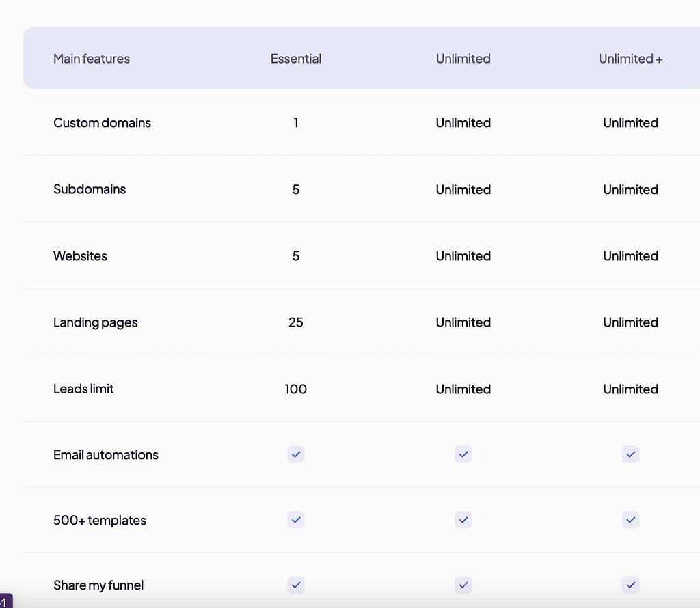Screen dimensions: 700x608
Task: Click Email automations checkmark under Essential
Action: click(x=296, y=454)
